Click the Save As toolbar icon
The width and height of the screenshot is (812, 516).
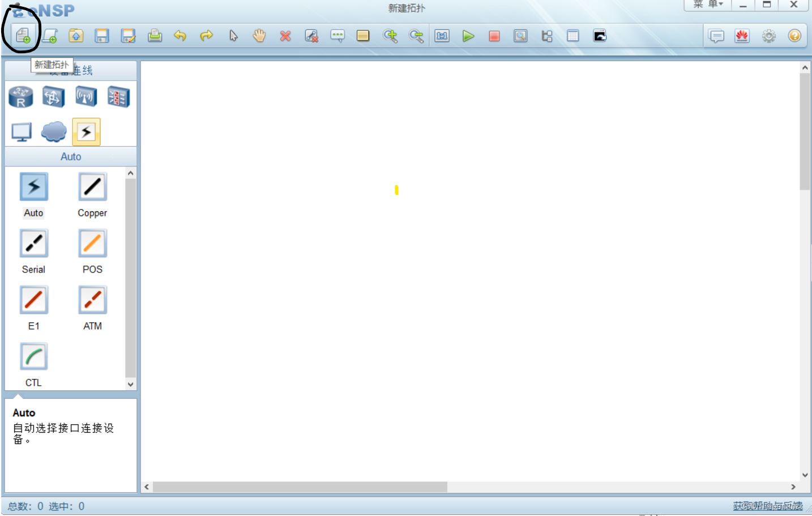[129, 36]
